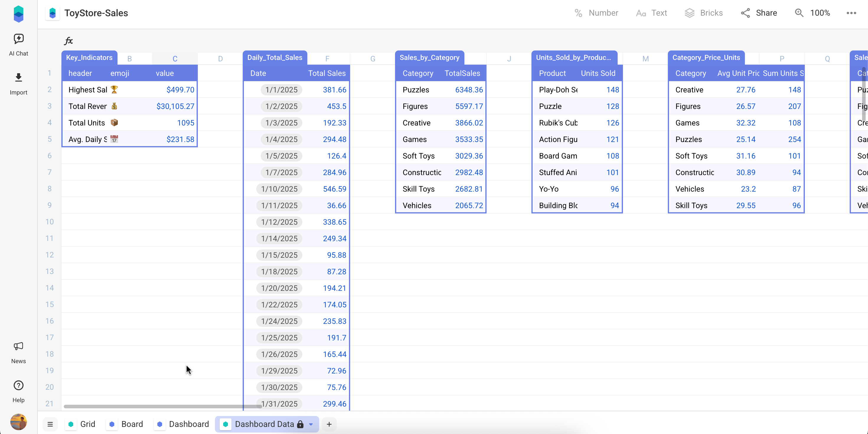The width and height of the screenshot is (868, 434).
Task: Open the 100% zoom level control
Action: 813,13
